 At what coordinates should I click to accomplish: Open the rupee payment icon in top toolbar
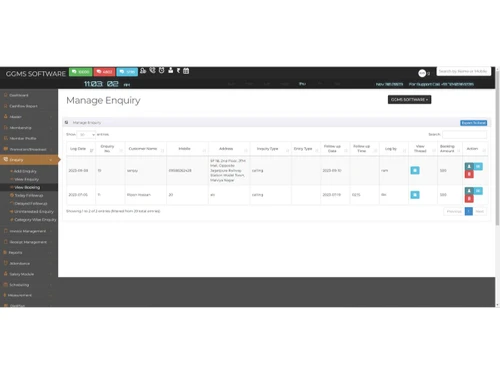tap(178, 70)
